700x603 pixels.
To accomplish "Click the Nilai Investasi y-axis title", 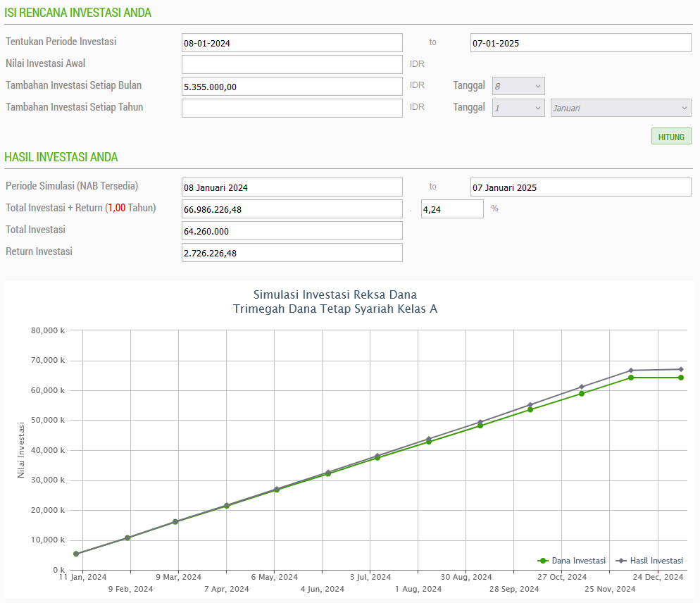I will [21, 450].
